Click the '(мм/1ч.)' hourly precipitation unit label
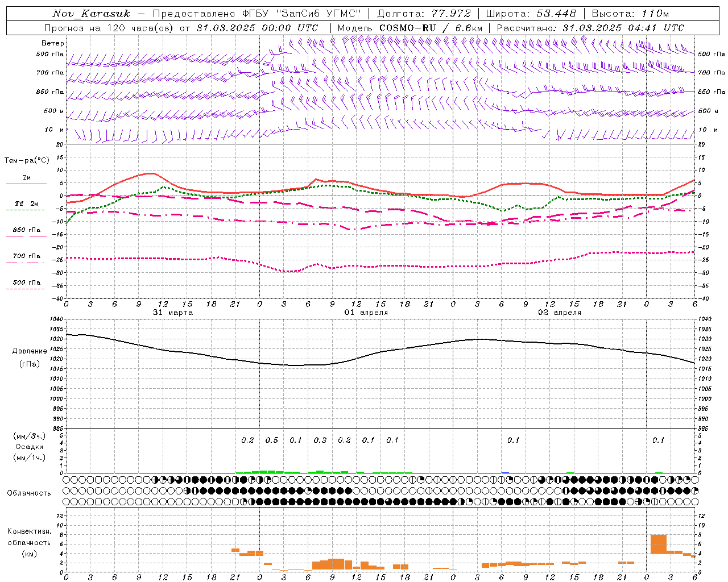Image resolution: width=728 pixels, height=582 pixels. pos(30,458)
